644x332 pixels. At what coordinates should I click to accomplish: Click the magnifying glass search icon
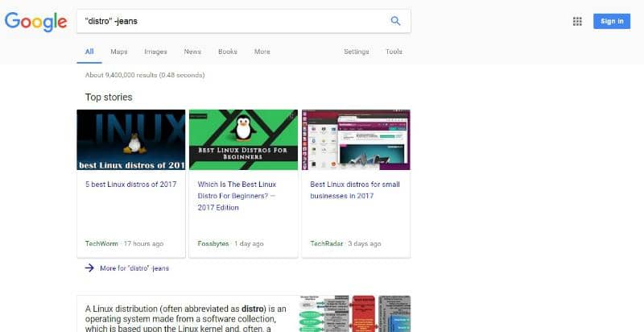click(x=395, y=21)
